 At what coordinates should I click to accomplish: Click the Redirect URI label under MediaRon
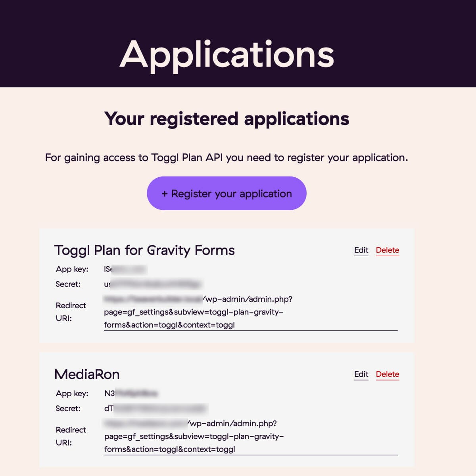[x=71, y=436]
